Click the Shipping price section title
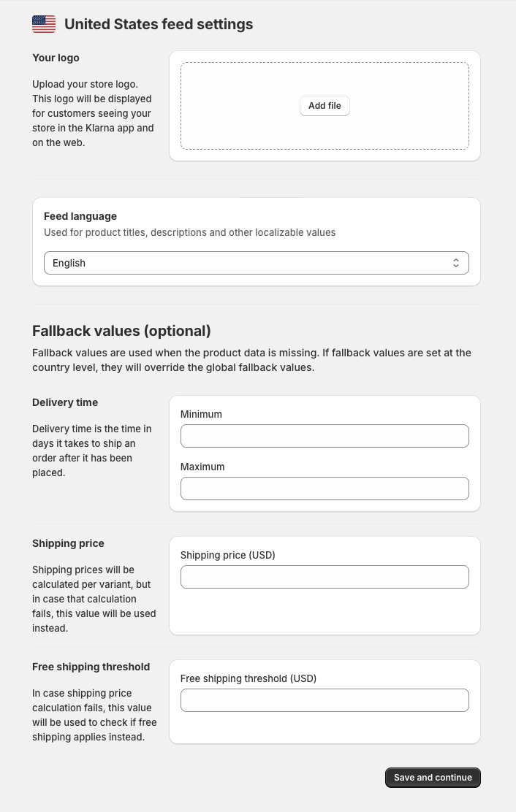The height and width of the screenshot is (812, 516). [68, 543]
